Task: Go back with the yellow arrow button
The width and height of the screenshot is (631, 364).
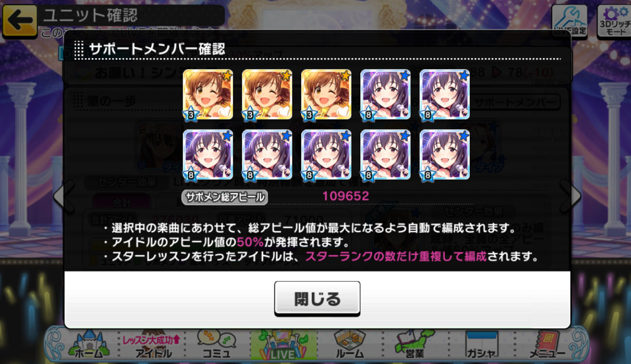Action: click(x=20, y=20)
